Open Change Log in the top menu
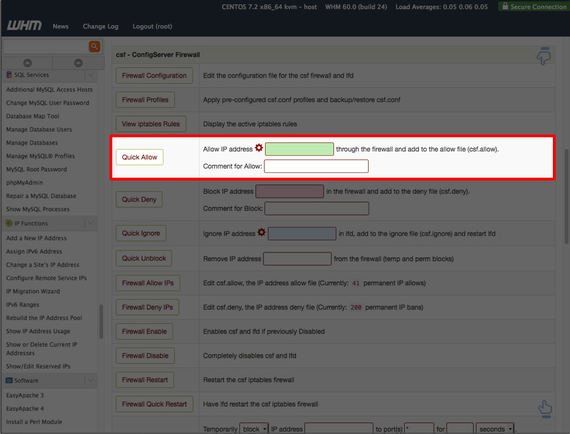The image size is (570, 434). pos(100,26)
